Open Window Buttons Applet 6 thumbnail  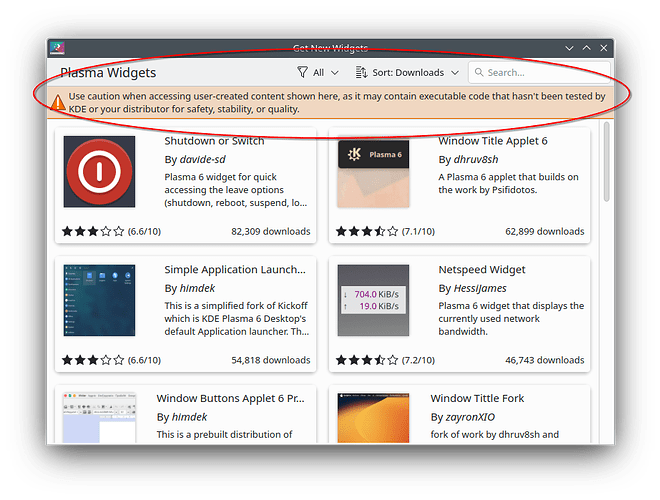pyautogui.click(x=99, y=418)
